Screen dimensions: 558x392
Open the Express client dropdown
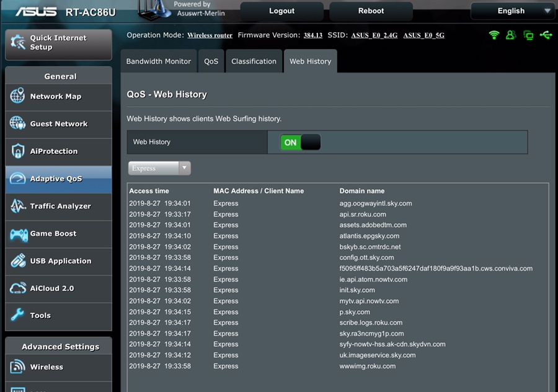tap(159, 168)
